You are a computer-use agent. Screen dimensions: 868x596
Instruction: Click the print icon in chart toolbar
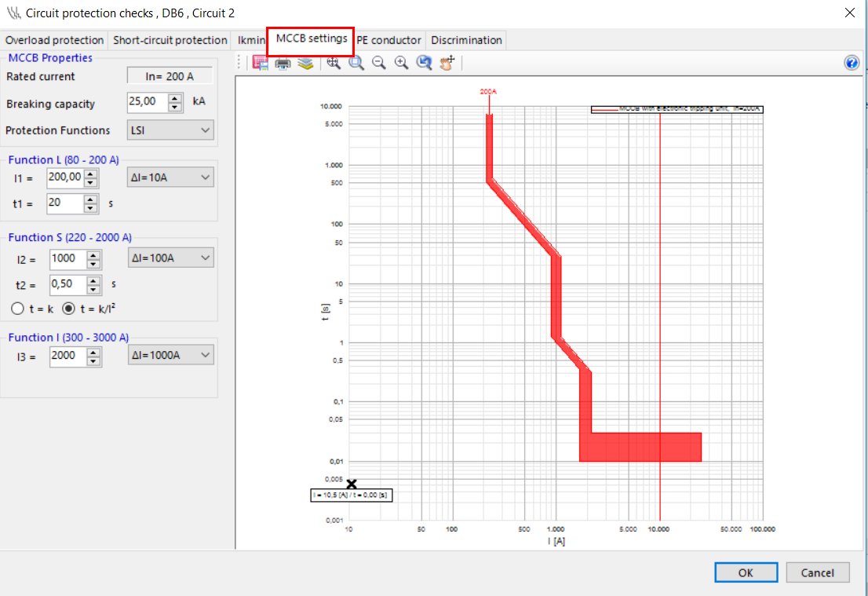tap(283, 64)
